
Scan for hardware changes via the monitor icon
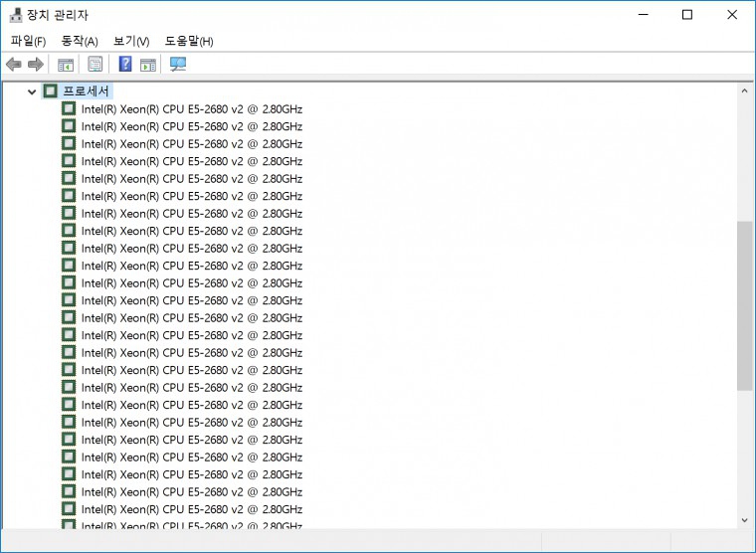point(178,64)
